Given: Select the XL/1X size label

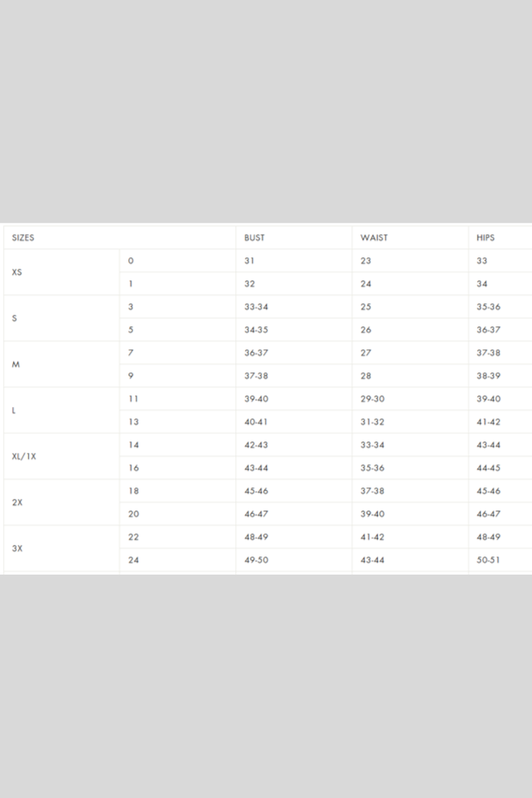Looking at the screenshot, I should click(x=24, y=456).
